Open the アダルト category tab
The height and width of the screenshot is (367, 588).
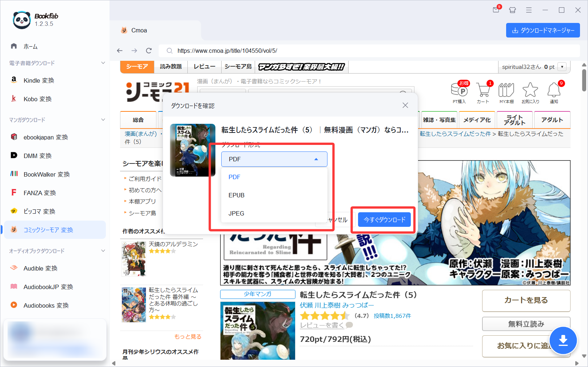pos(552,120)
